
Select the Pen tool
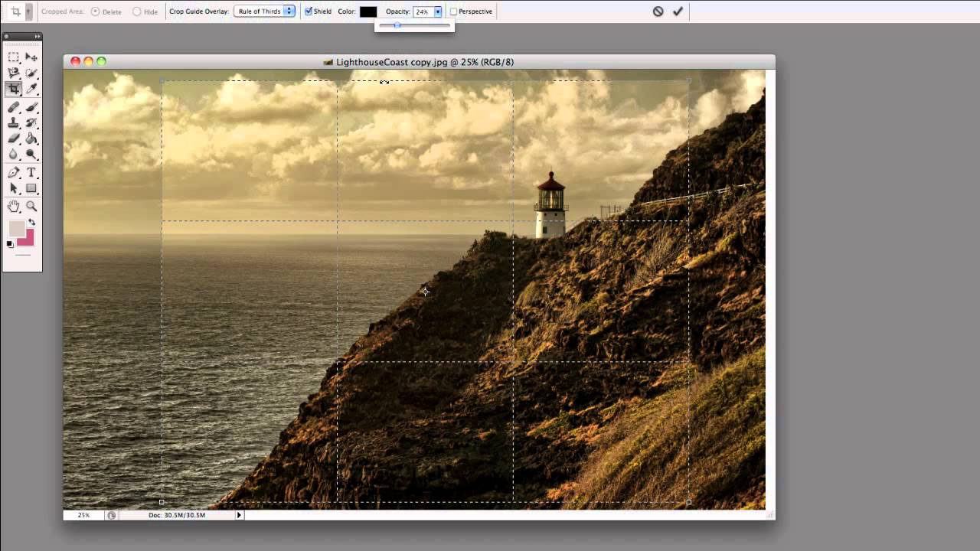[x=14, y=173]
